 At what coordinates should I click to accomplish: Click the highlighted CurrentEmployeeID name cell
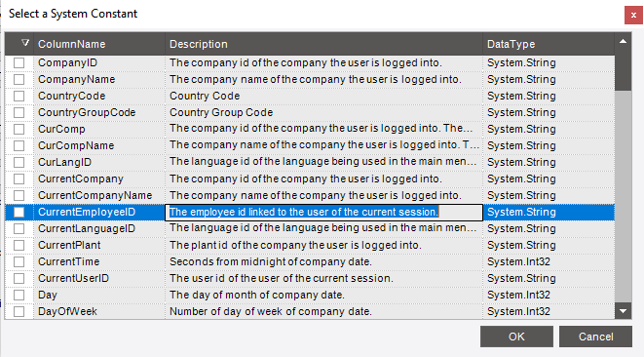tap(99, 212)
